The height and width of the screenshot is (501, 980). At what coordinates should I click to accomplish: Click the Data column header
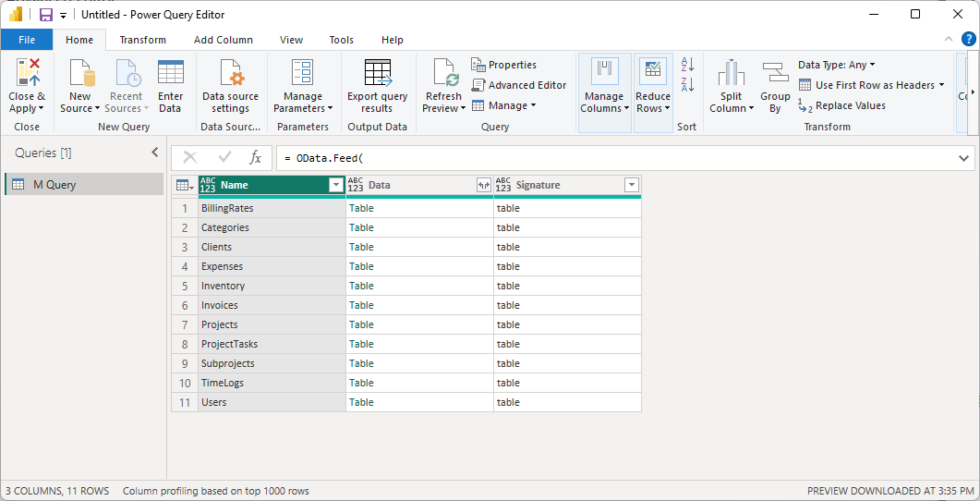419,185
